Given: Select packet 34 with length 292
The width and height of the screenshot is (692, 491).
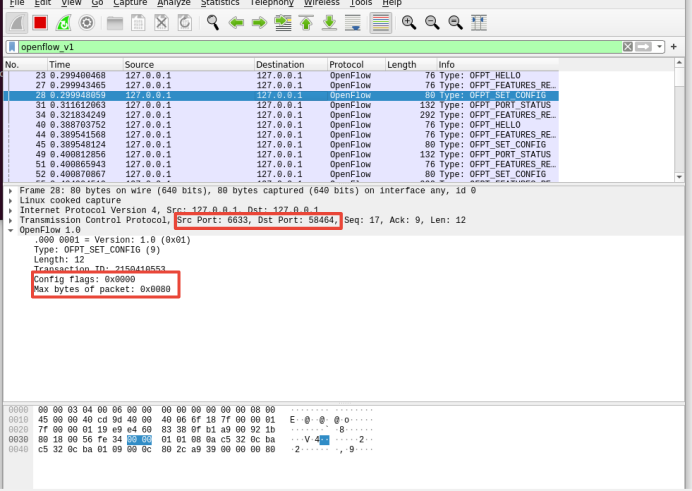Looking at the screenshot, I should click(x=281, y=115).
